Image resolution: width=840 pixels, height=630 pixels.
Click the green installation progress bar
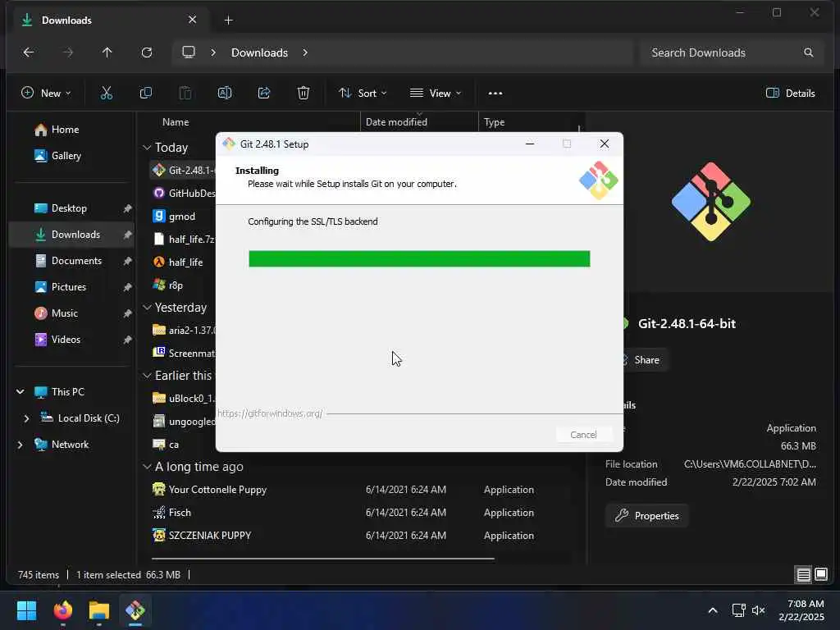coord(419,258)
